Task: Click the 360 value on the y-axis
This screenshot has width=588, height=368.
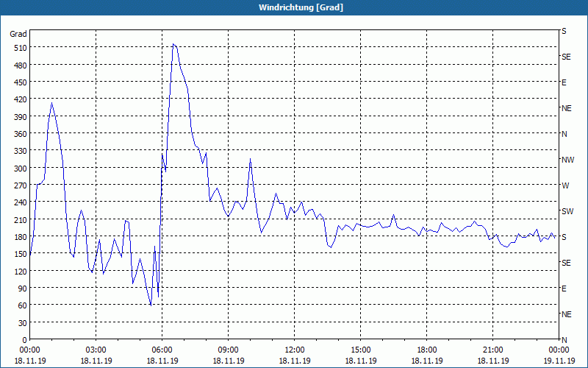Action: click(x=18, y=134)
